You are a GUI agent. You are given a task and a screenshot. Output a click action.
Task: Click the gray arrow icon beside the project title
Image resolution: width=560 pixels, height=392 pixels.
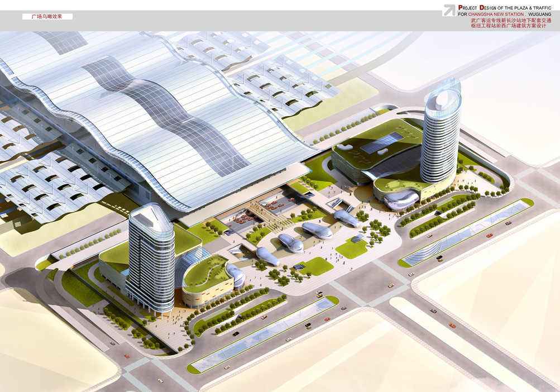click(x=449, y=10)
